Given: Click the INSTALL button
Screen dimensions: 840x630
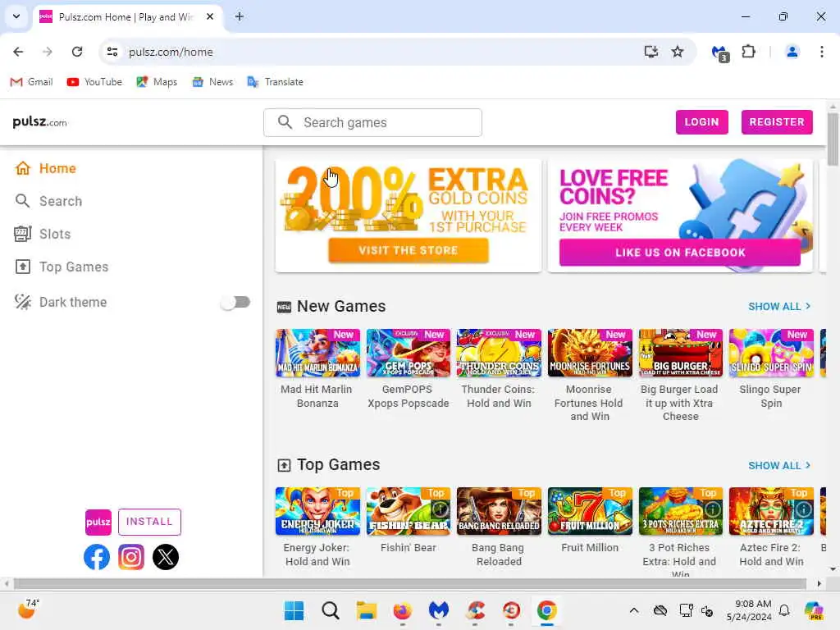Looking at the screenshot, I should click(149, 522).
